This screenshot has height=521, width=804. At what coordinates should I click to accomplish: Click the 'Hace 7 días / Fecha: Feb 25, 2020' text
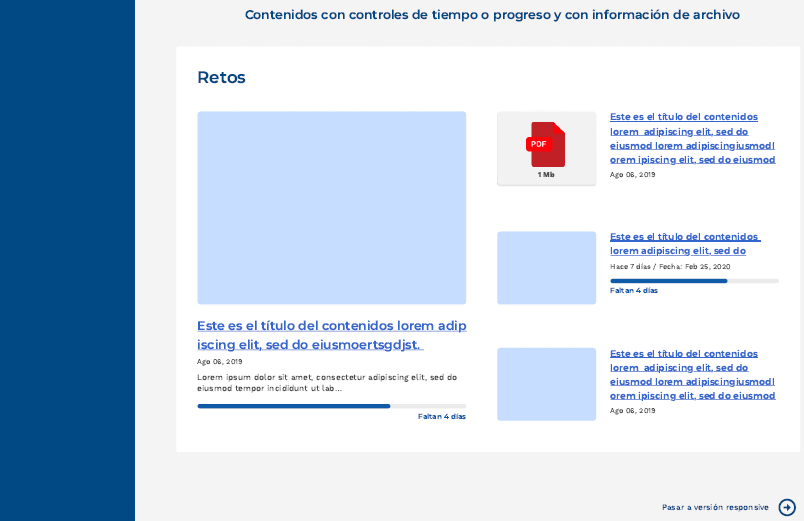click(670, 267)
